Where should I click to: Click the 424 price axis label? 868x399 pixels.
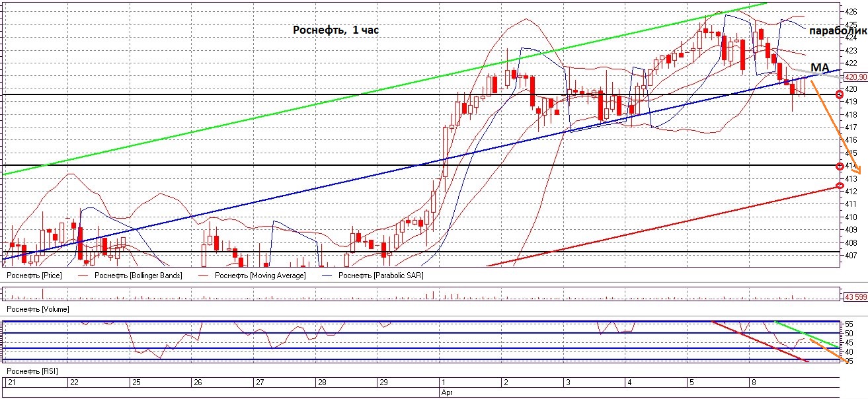(851, 38)
